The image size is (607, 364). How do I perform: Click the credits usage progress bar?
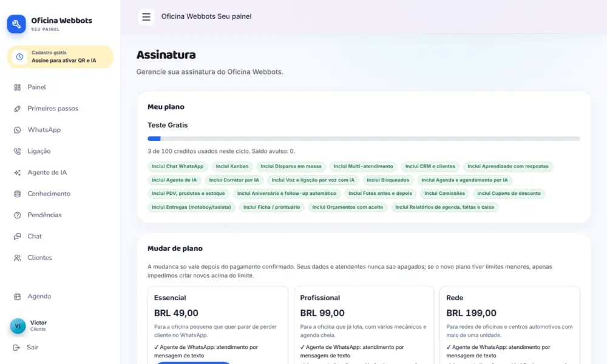[364, 138]
